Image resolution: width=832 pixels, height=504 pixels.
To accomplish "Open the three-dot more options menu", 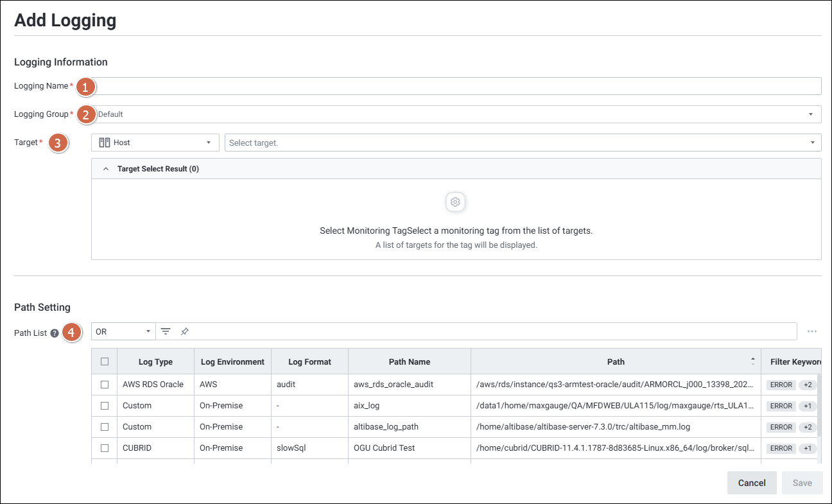I will coord(812,331).
